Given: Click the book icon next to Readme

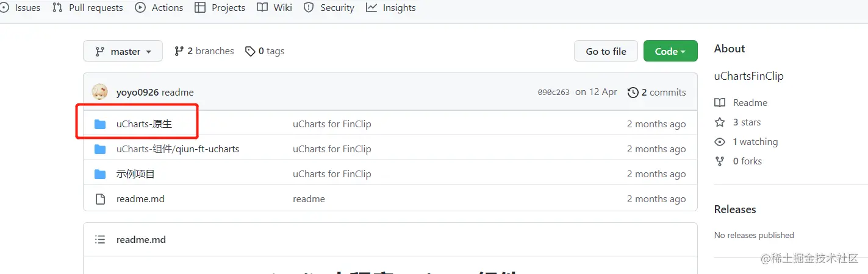Looking at the screenshot, I should [x=720, y=103].
